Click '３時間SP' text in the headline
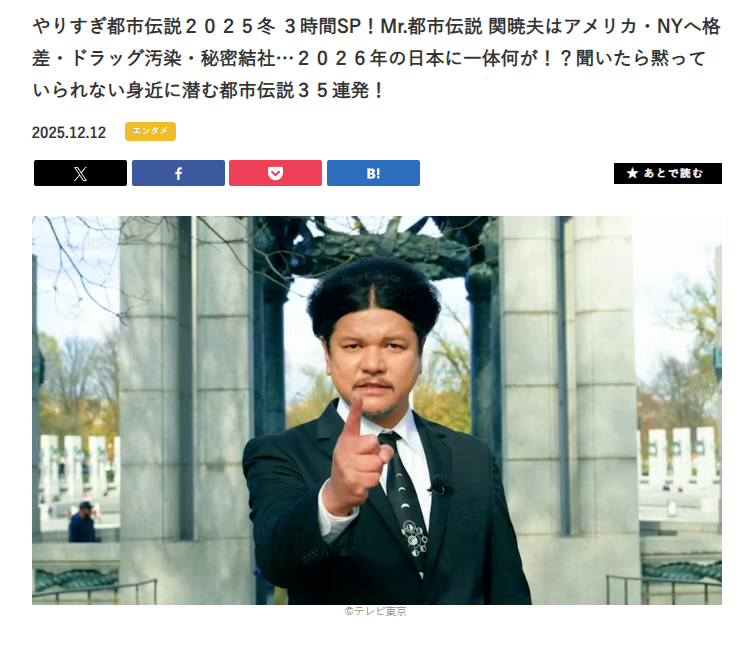753x650 pixels. pos(322,26)
